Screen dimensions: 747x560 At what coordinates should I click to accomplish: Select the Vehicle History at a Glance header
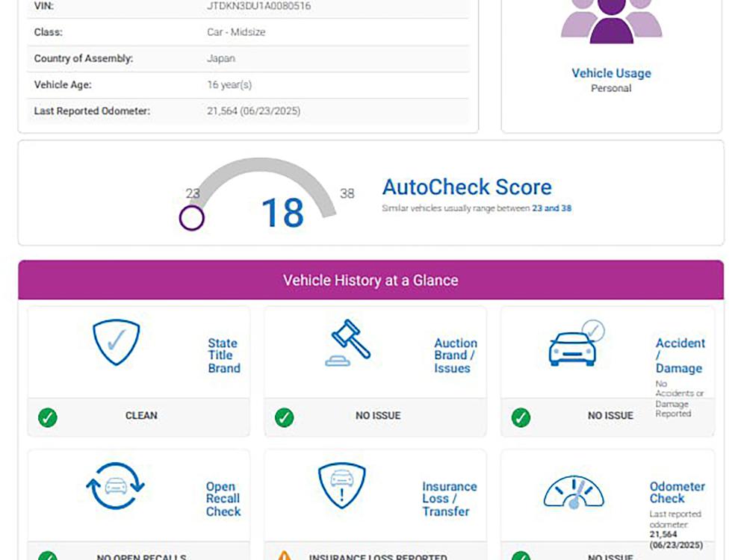click(x=371, y=281)
